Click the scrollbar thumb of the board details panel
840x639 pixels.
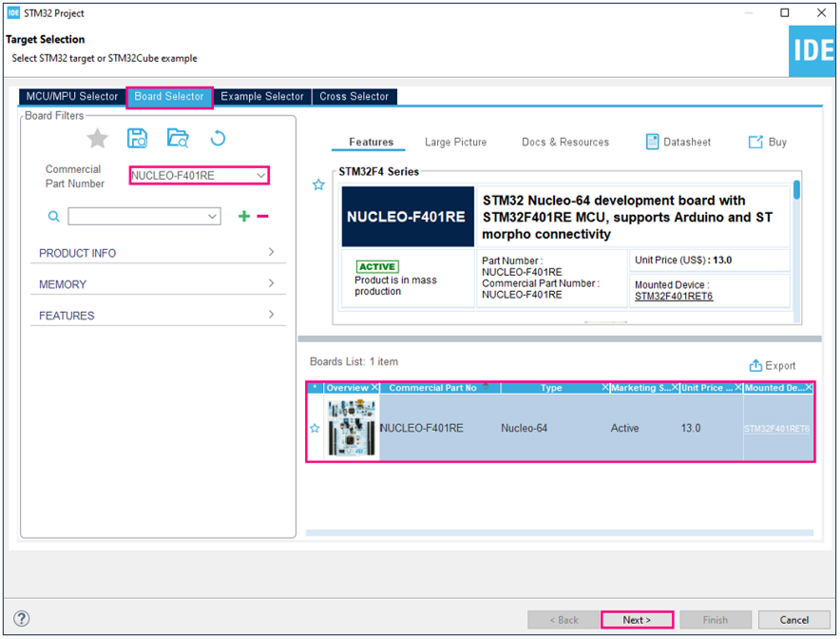pos(796,190)
